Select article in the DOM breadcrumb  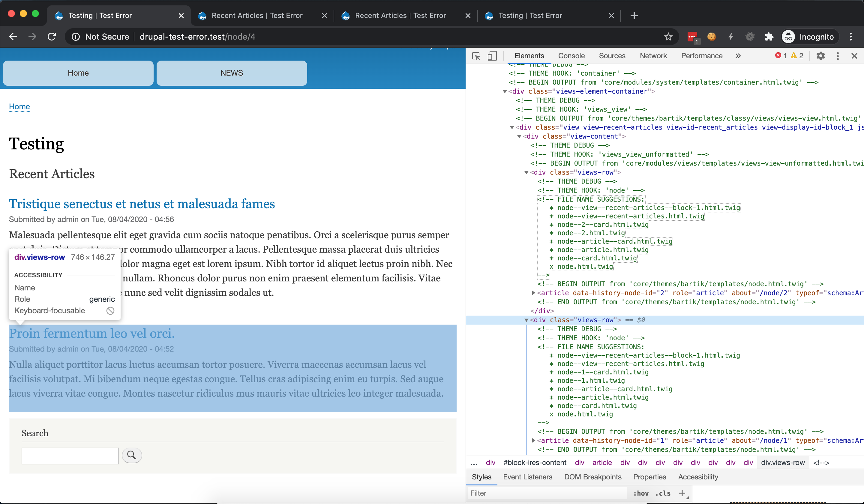(x=602, y=463)
